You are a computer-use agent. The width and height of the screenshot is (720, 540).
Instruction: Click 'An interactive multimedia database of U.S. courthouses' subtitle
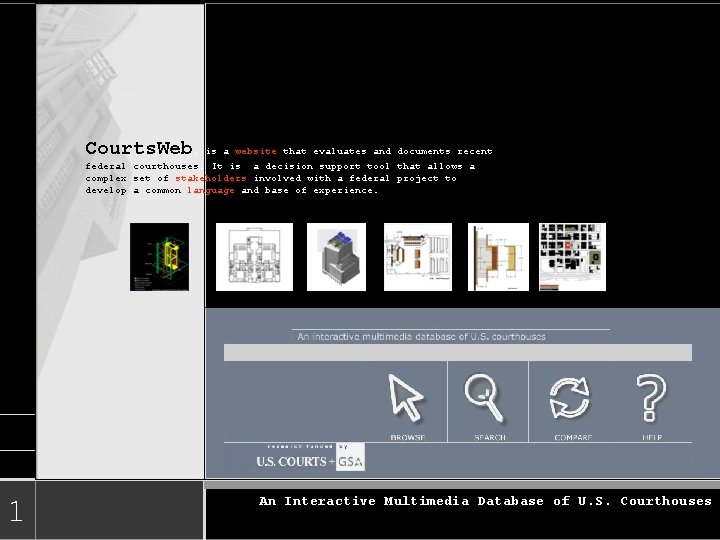pyautogui.click(x=421, y=337)
